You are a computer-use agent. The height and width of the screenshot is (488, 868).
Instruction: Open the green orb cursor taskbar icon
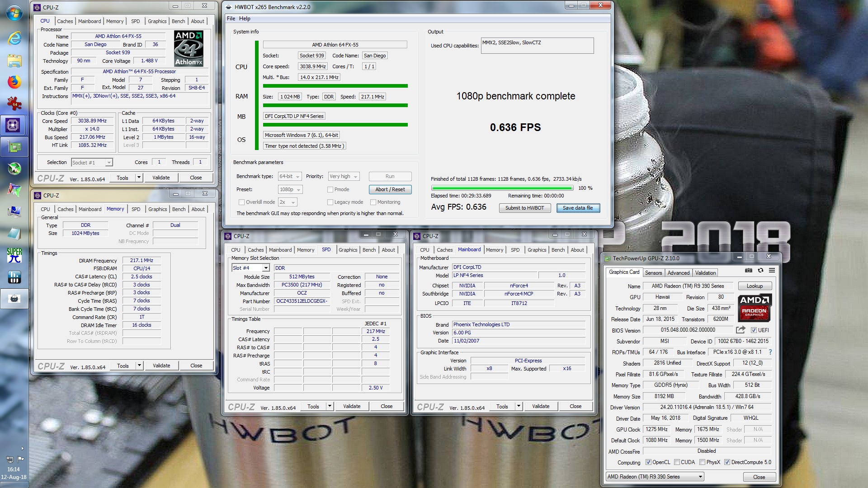[x=14, y=169]
